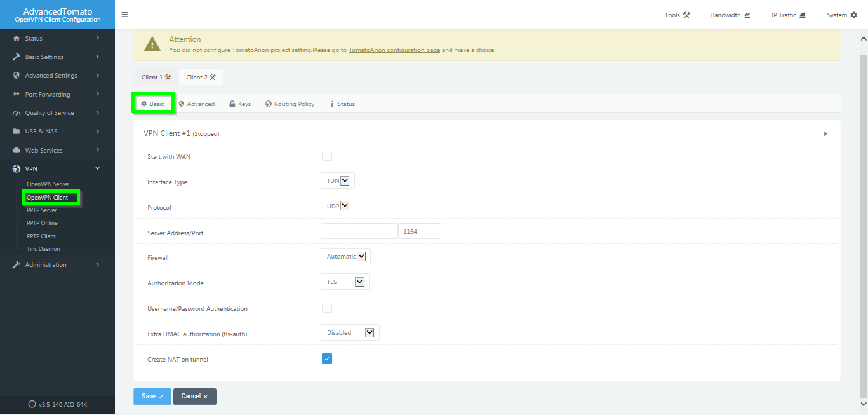
Task: Click the Web Services cloud icon
Action: [x=17, y=151]
